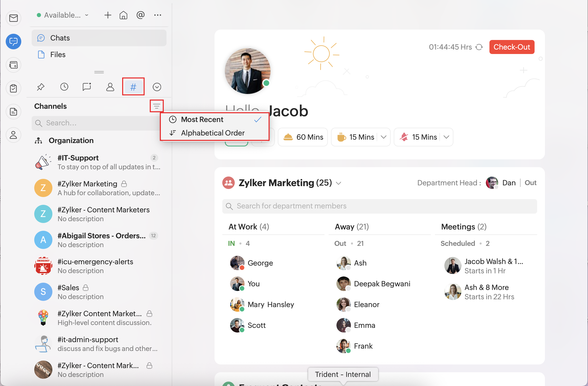Select Most Recent sort option
This screenshot has height=386, width=588.
tap(202, 120)
